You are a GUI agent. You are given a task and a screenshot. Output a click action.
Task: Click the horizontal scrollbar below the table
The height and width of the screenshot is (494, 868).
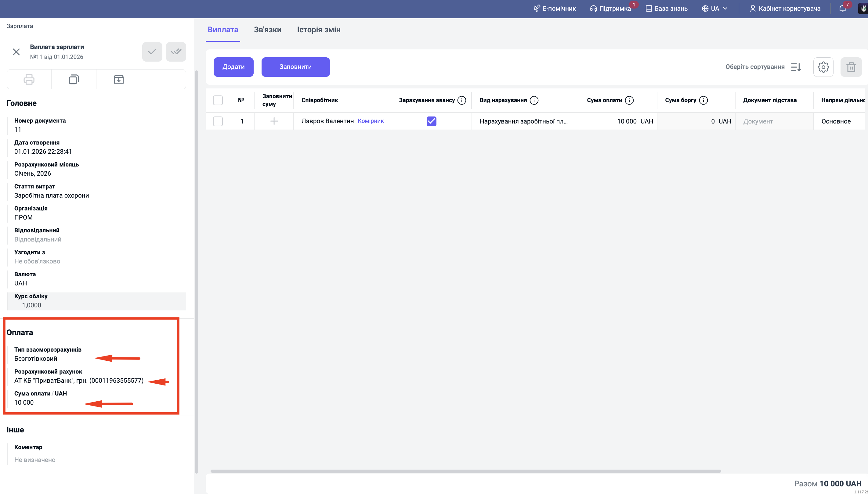[x=465, y=471]
